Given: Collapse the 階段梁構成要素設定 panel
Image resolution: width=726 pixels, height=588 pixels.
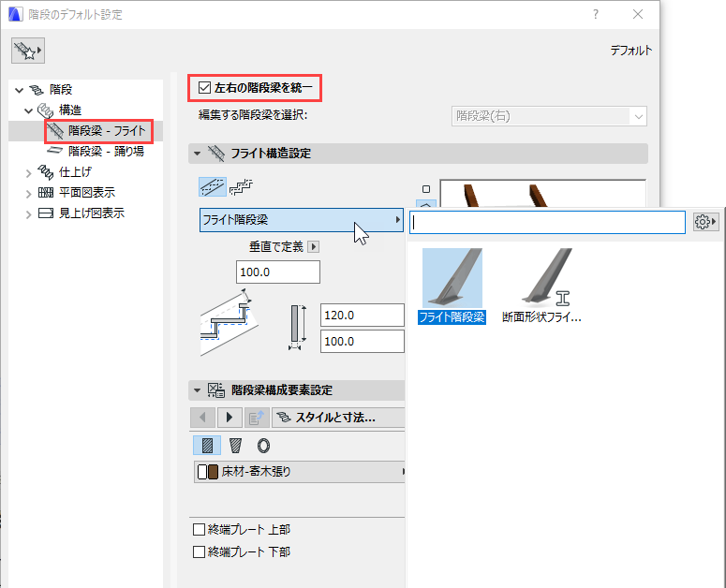Looking at the screenshot, I should [198, 390].
